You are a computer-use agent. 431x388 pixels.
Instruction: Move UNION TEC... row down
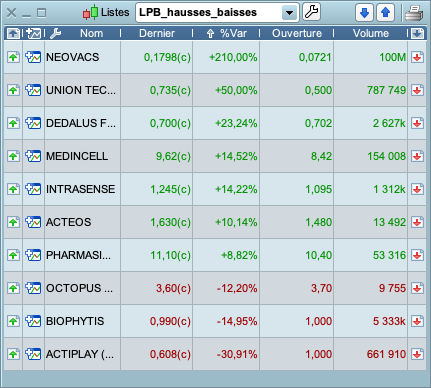(x=417, y=90)
